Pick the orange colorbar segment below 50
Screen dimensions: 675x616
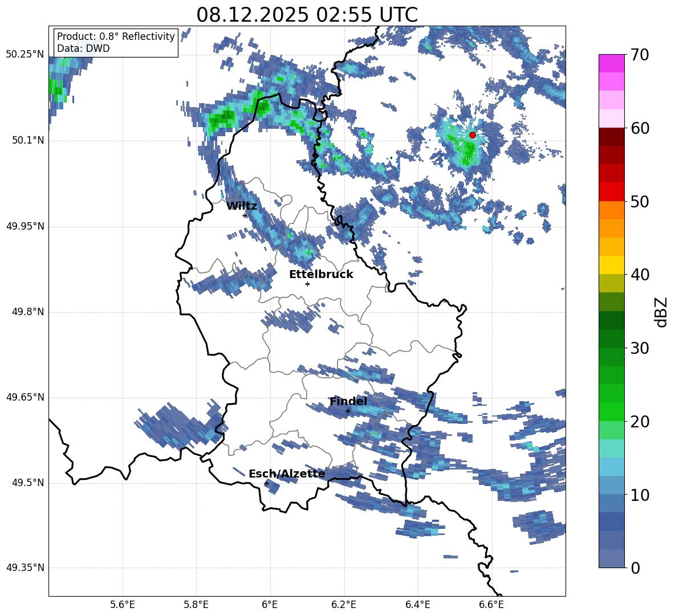click(x=611, y=210)
